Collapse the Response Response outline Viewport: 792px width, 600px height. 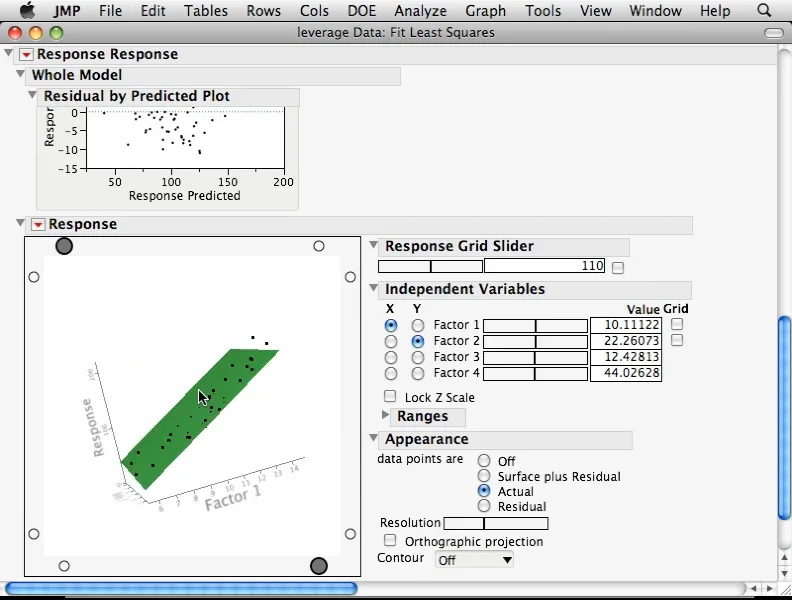pos(9,53)
